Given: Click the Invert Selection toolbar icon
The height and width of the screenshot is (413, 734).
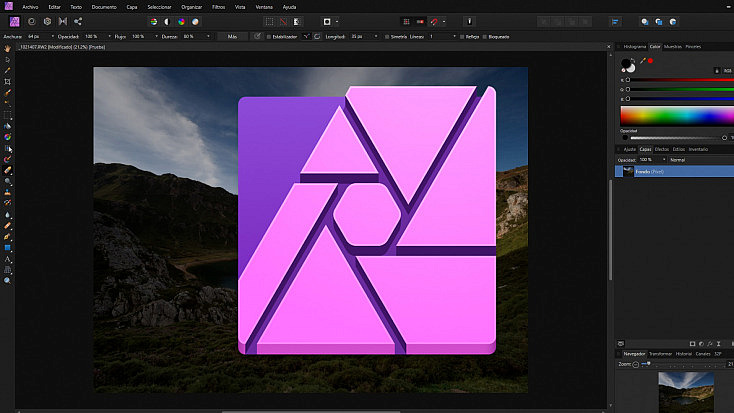Looking at the screenshot, I should point(297,22).
